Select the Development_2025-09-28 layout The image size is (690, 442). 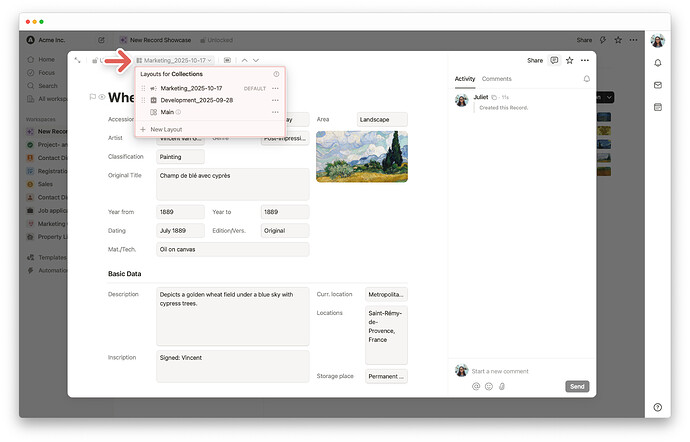[197, 100]
